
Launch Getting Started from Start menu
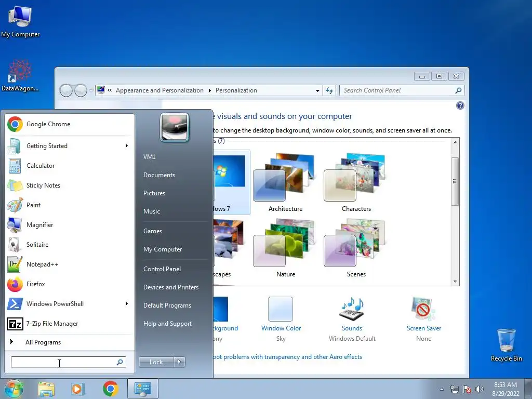point(70,146)
